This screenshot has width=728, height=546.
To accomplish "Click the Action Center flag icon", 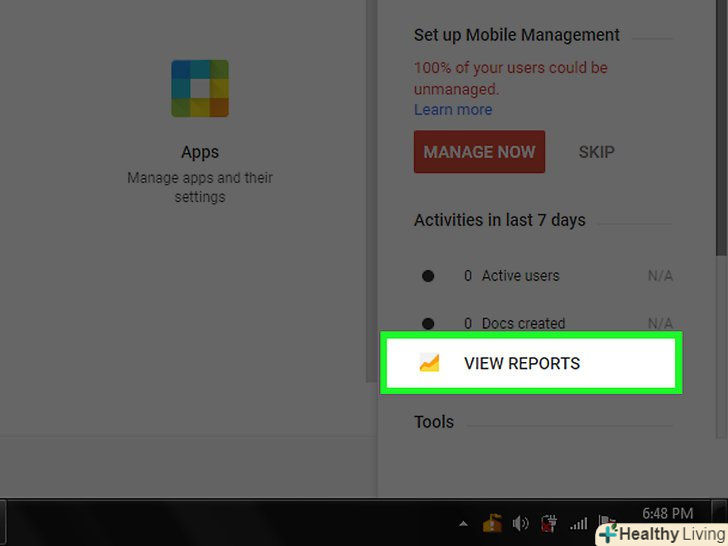I will pos(606,521).
